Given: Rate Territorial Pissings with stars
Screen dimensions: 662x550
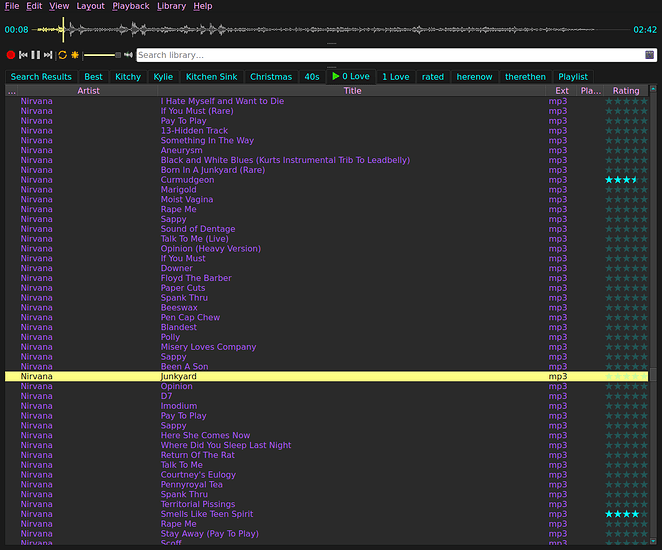Looking at the screenshot, I should pyautogui.click(x=626, y=504).
